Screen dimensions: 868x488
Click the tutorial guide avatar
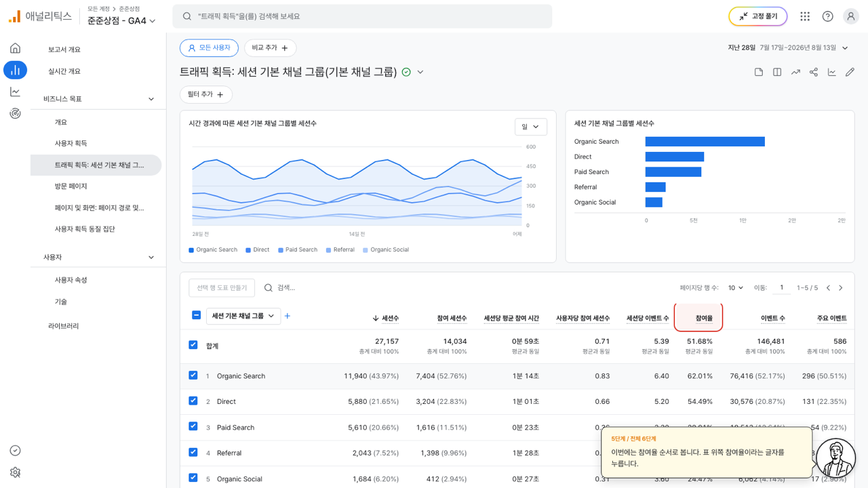(835, 459)
